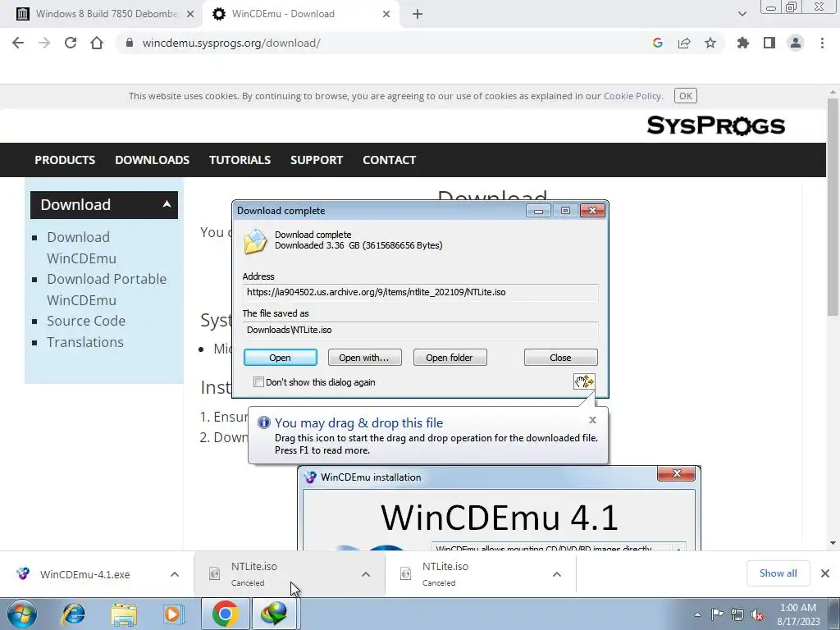The width and height of the screenshot is (840, 630).
Task: Open the tab search dropdown arrow
Action: [742, 14]
